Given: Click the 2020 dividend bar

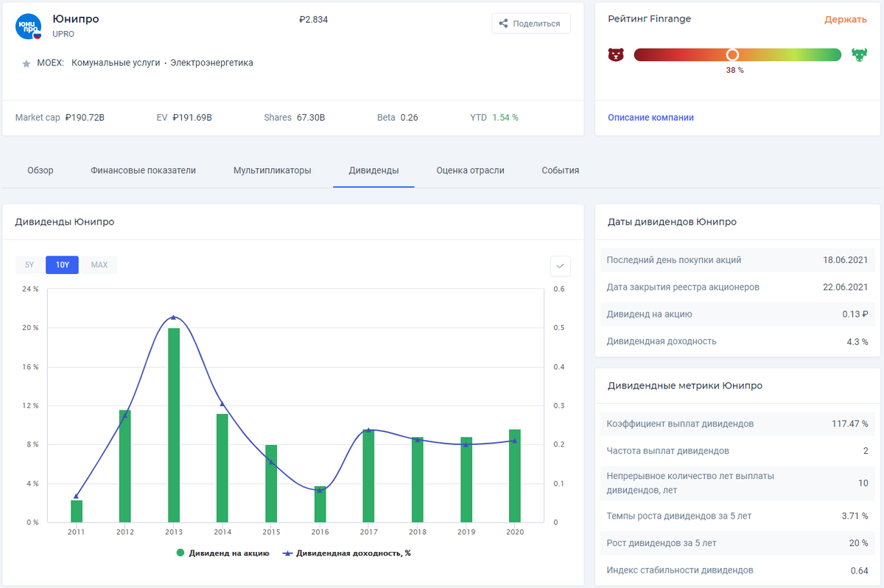Looking at the screenshot, I should (514, 476).
